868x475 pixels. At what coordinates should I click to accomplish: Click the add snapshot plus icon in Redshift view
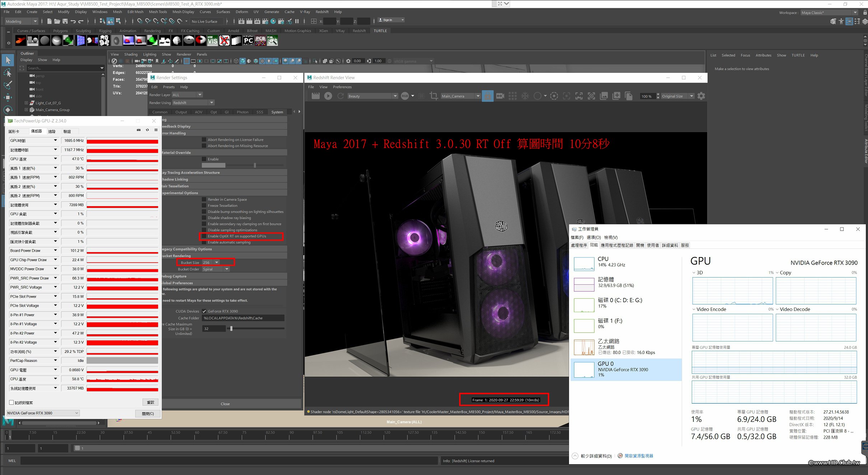pyautogui.click(x=616, y=96)
